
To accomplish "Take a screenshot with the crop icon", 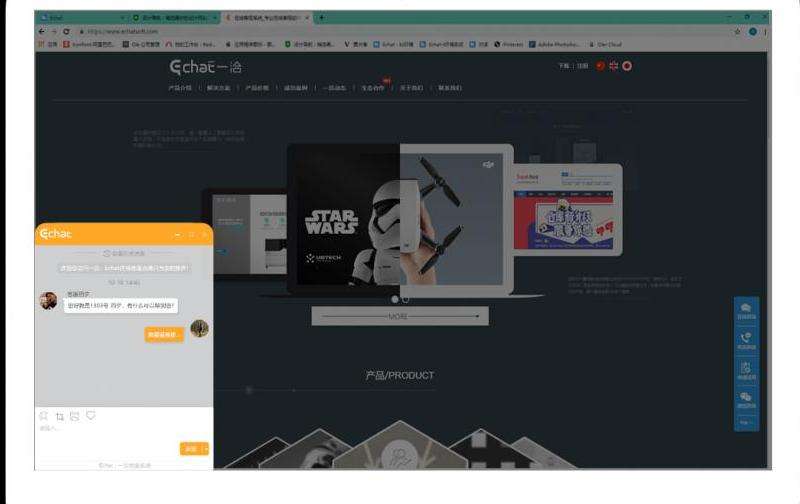I will pyautogui.click(x=60, y=417).
